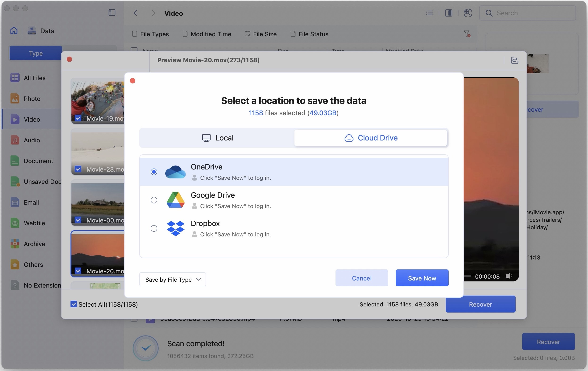Switch to the Local tab
Screen dimensions: 588x371
217,138
